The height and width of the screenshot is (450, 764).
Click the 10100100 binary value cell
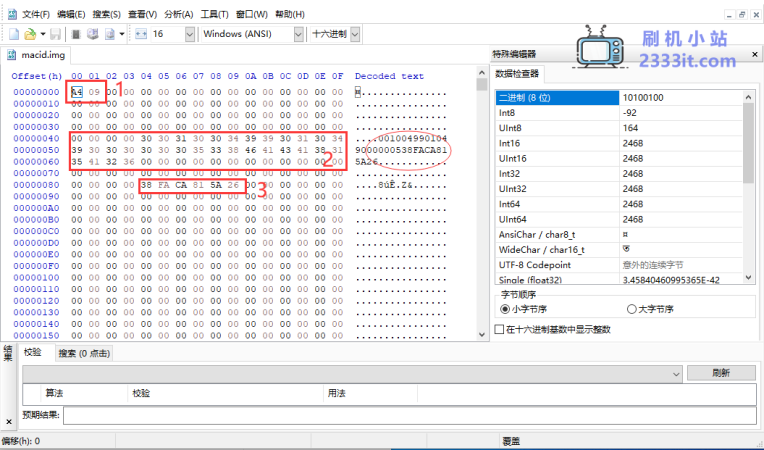click(x=681, y=97)
